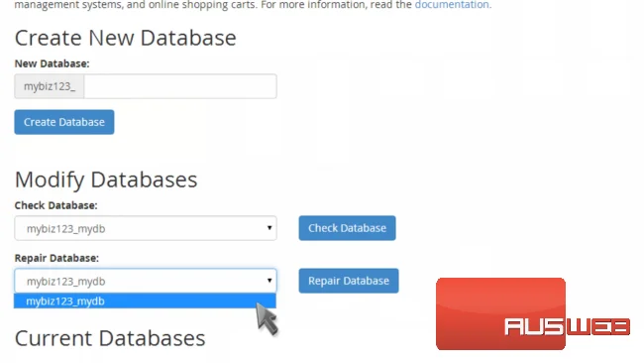
Task: Click the Repair Database field label
Action: tap(56, 258)
